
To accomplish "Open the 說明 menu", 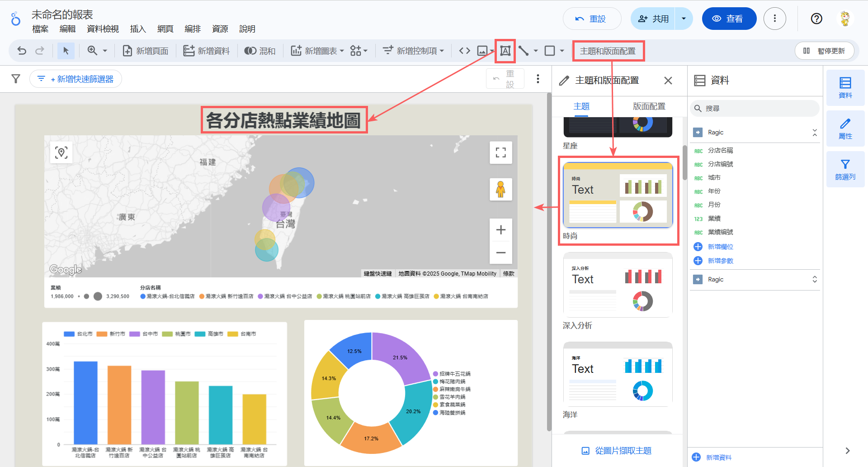I will coord(247,29).
